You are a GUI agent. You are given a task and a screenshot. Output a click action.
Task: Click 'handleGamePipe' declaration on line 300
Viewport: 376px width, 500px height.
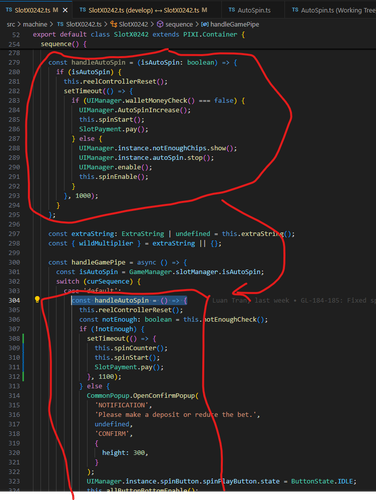pos(98,262)
